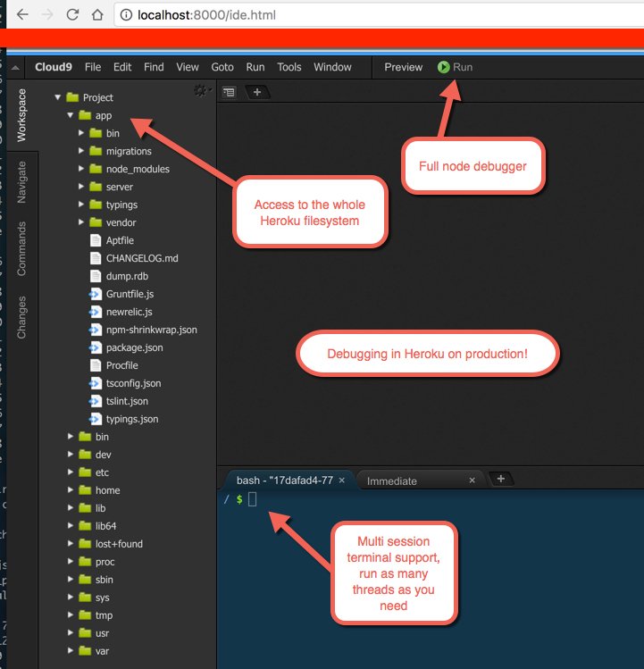This screenshot has width=644, height=669.
Task: Click the npm-shrinkwrap.json file icon
Action: click(x=96, y=330)
